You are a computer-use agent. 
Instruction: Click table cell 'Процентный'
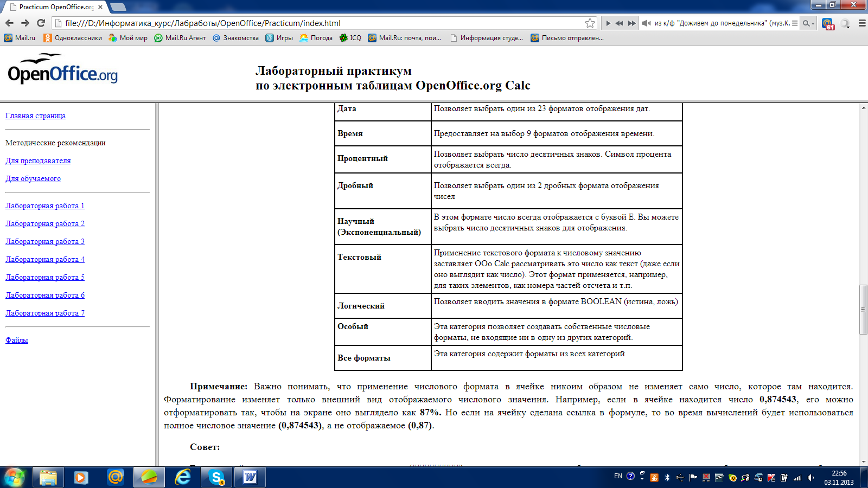[383, 159]
